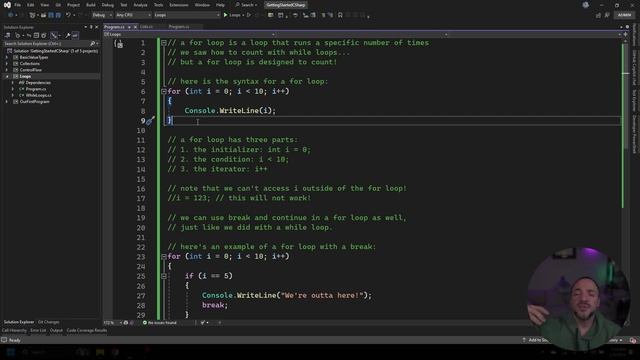Click the Search box in title bar

tap(246, 5)
